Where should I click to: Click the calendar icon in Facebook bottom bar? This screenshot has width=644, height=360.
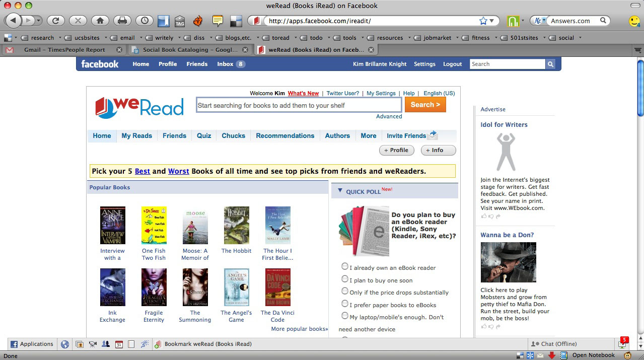(119, 344)
